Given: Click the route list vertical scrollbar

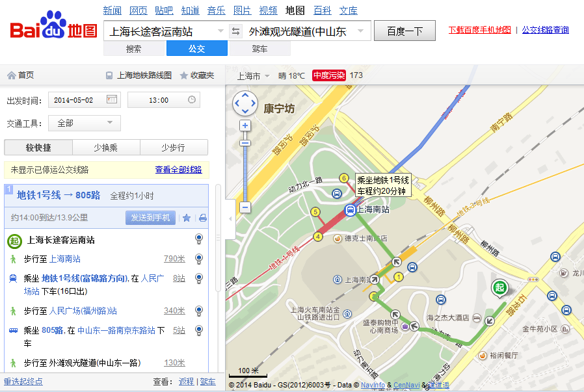Looking at the screenshot, I should point(219,238).
